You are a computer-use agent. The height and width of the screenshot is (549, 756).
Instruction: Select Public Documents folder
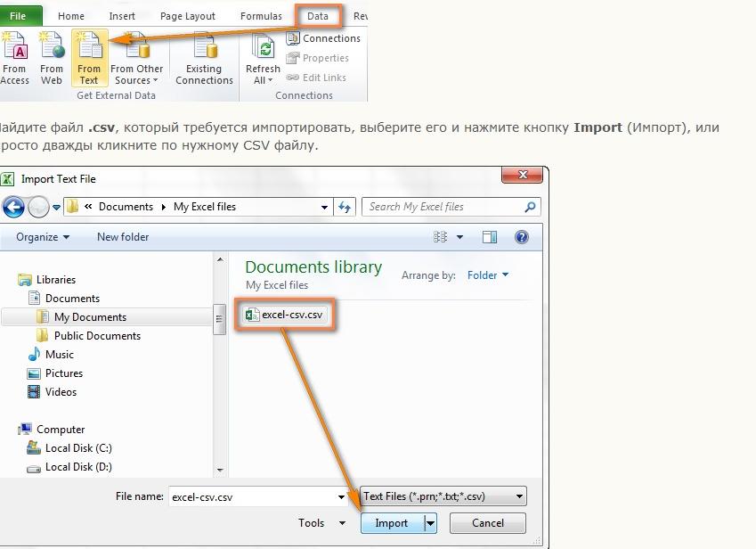tap(89, 336)
